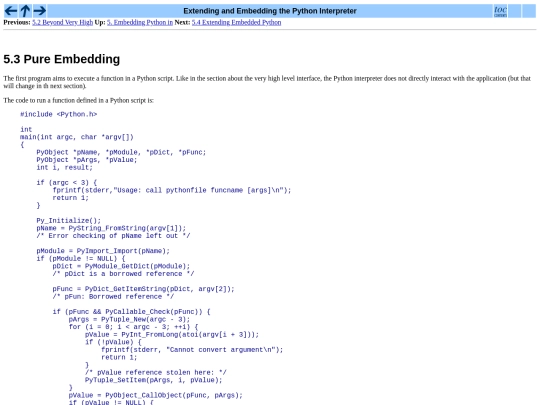This screenshot has height=405, width=540.
Task: Click the 'Error checking of pName left out' comment
Action: pos(113,236)
